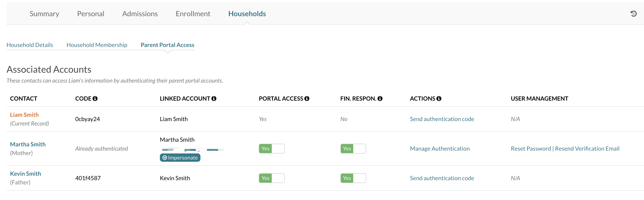Click N/A in Liam Smith's row
Image resolution: width=644 pixels, height=200 pixels.
pyautogui.click(x=515, y=119)
